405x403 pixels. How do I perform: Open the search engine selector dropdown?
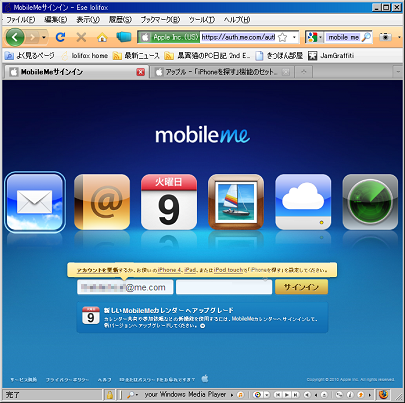tap(314, 37)
